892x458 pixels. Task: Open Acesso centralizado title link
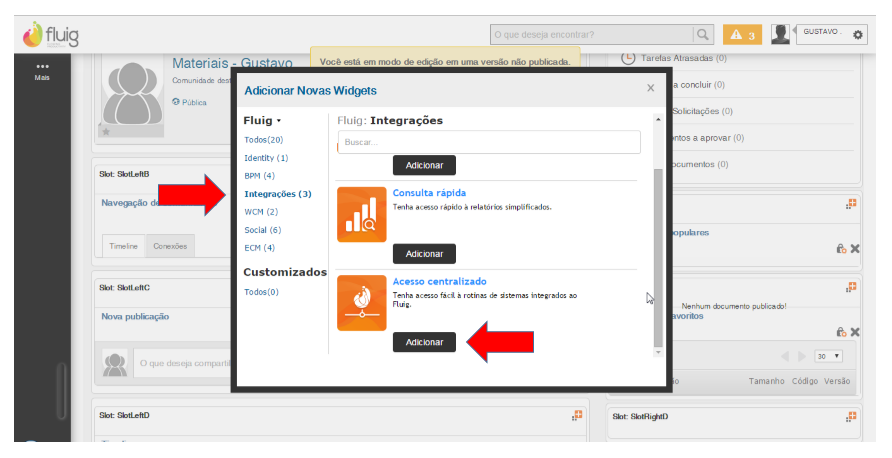(x=439, y=282)
